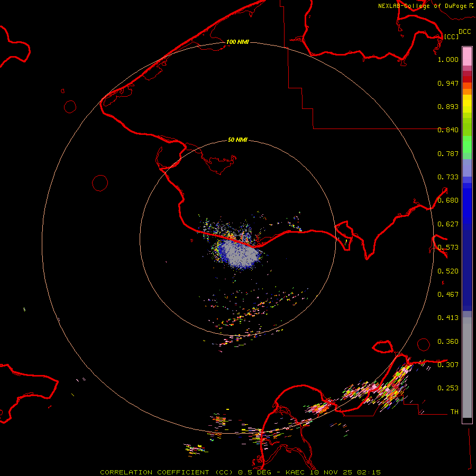This screenshot has width=476, height=476.
Task: Click the 0.467 color scale value
Action: click(448, 295)
